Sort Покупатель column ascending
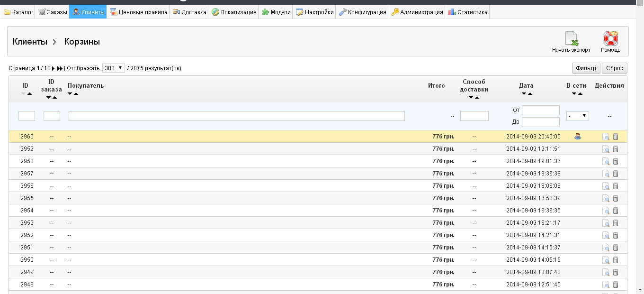The width and height of the screenshot is (644, 294). point(76,94)
